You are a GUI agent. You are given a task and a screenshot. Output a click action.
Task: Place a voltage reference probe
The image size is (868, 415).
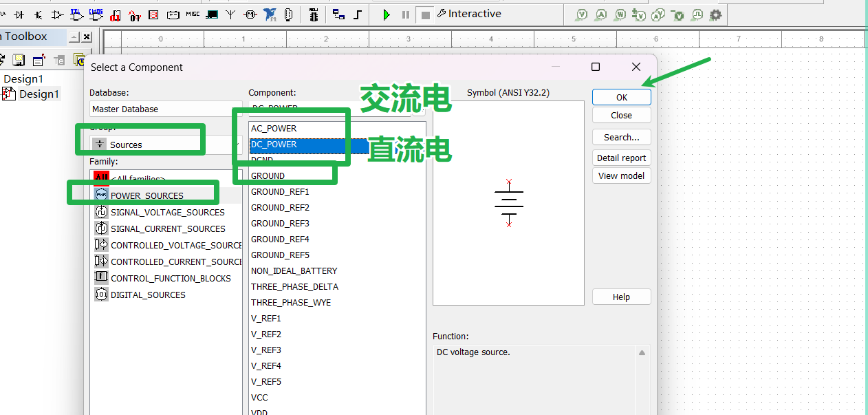678,14
